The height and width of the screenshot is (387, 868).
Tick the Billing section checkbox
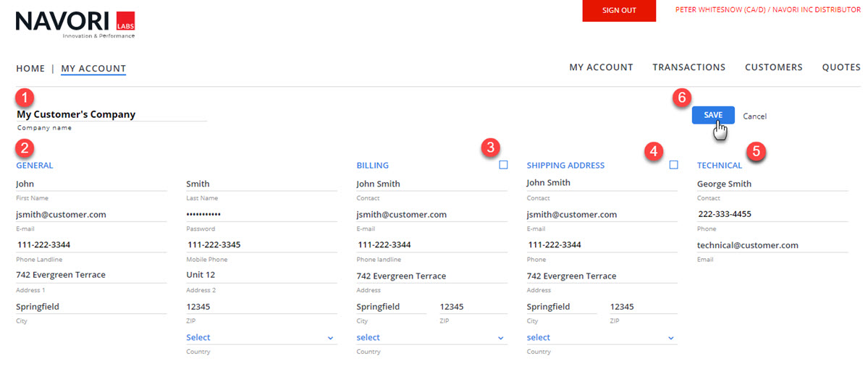pyautogui.click(x=503, y=165)
